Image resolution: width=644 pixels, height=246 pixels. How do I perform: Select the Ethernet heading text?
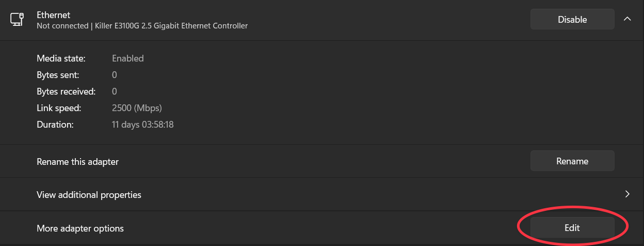(x=54, y=15)
